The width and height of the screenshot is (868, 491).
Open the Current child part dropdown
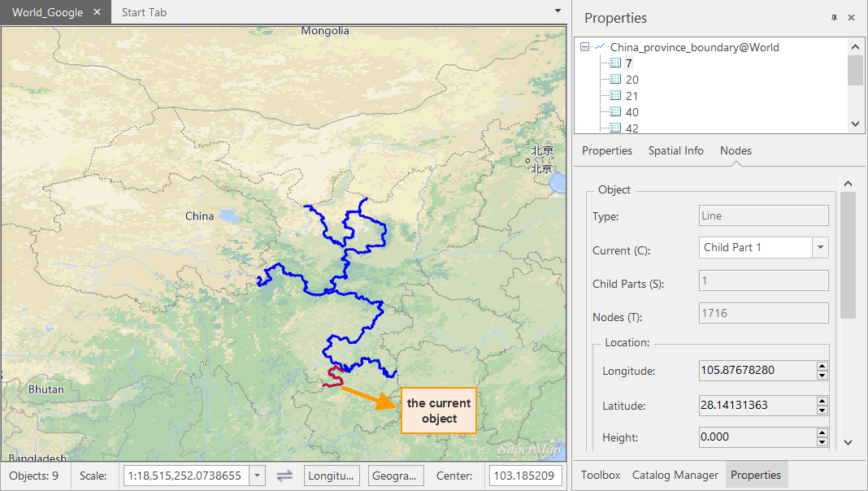(x=820, y=247)
